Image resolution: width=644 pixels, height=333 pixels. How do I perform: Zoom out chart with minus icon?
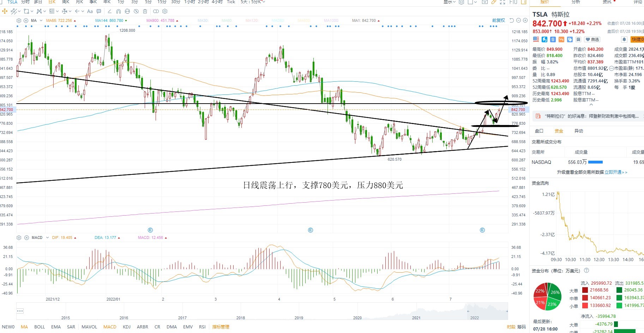click(x=518, y=20)
